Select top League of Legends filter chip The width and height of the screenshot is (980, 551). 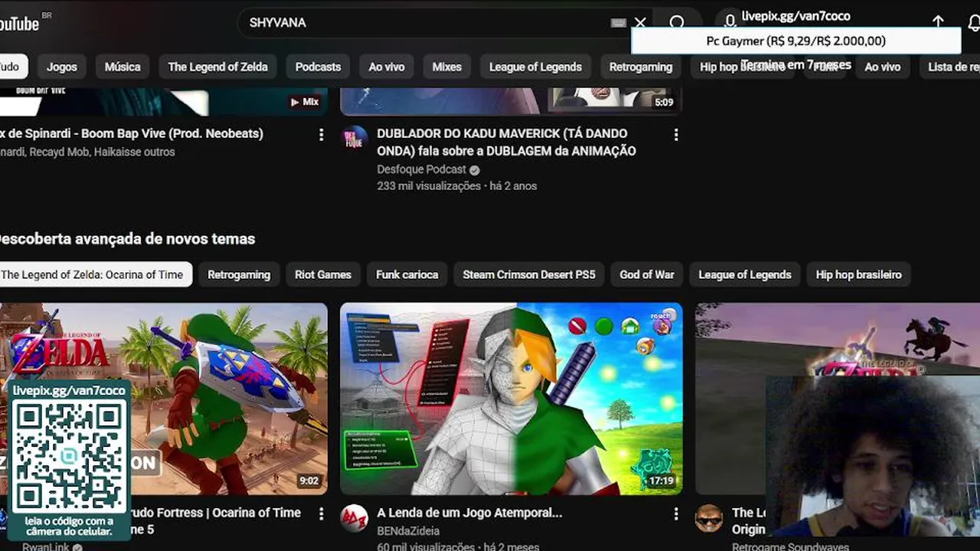[535, 67]
